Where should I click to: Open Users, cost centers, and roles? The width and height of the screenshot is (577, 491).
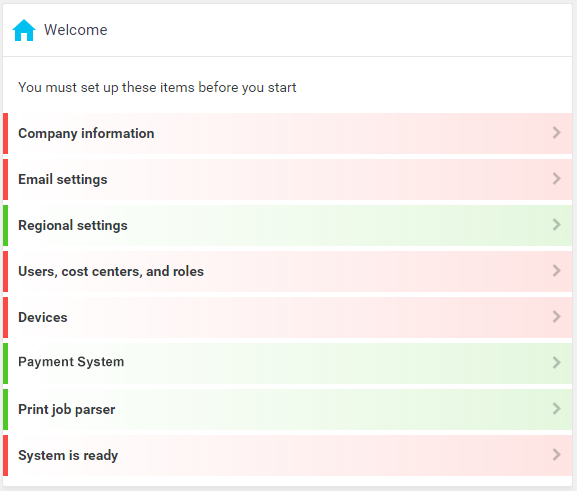(287, 271)
